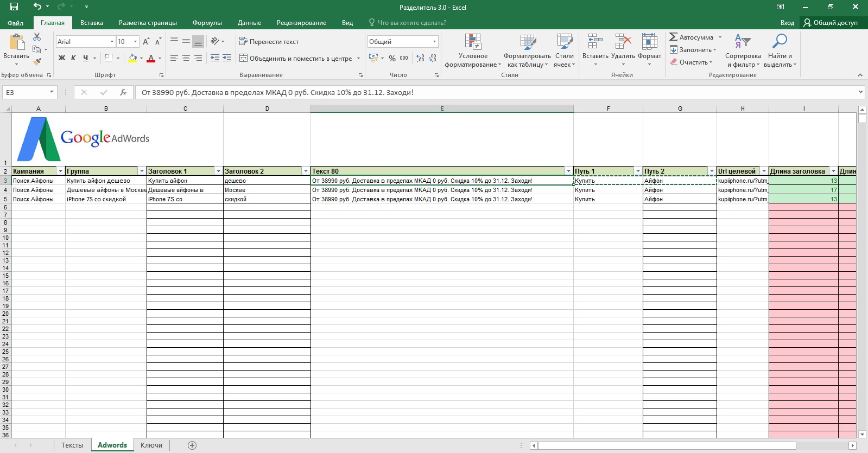The width and height of the screenshot is (868, 453).
Task: Copy selection icon in clipboard group
Action: click(37, 49)
